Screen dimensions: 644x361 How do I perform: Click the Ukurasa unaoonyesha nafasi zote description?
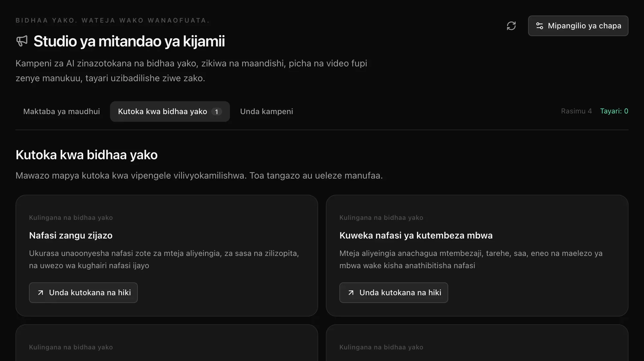[x=164, y=259]
